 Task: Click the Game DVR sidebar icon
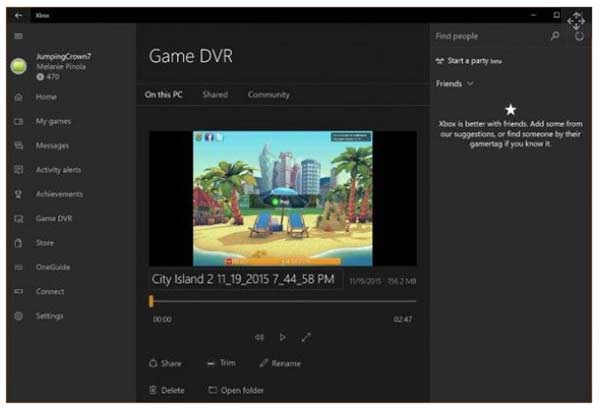coord(18,219)
